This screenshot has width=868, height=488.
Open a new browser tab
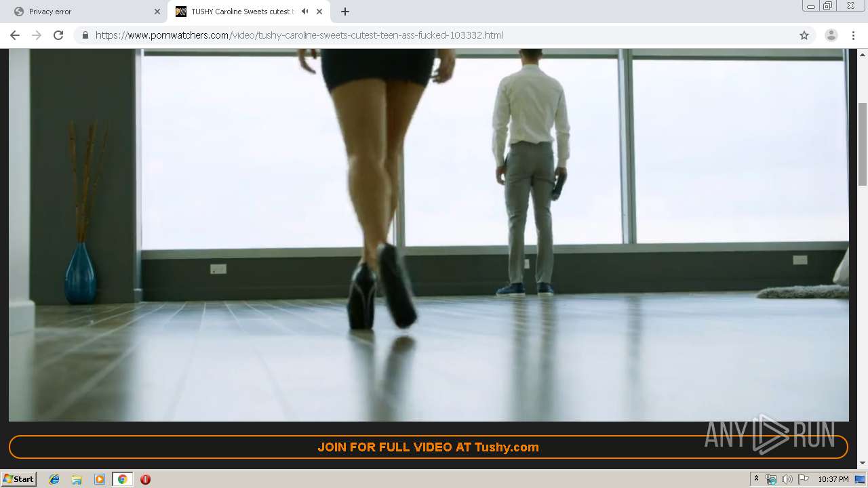pos(345,12)
